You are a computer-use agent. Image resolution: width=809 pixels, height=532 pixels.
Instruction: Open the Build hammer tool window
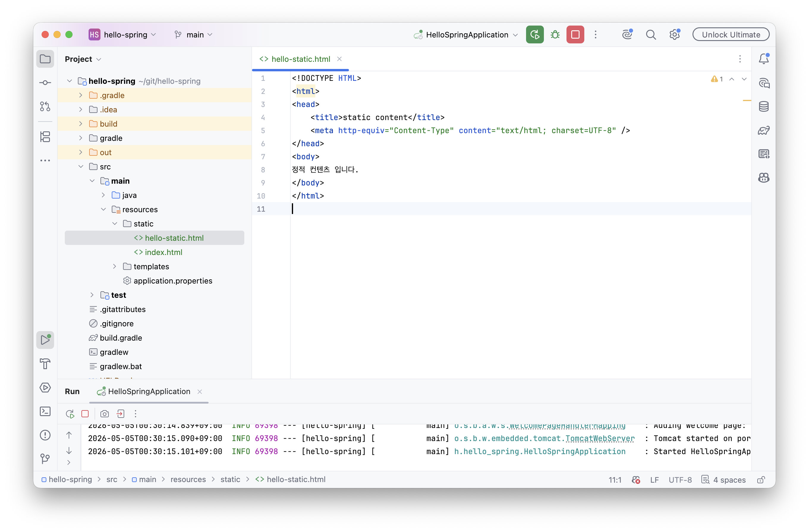pos(45,364)
